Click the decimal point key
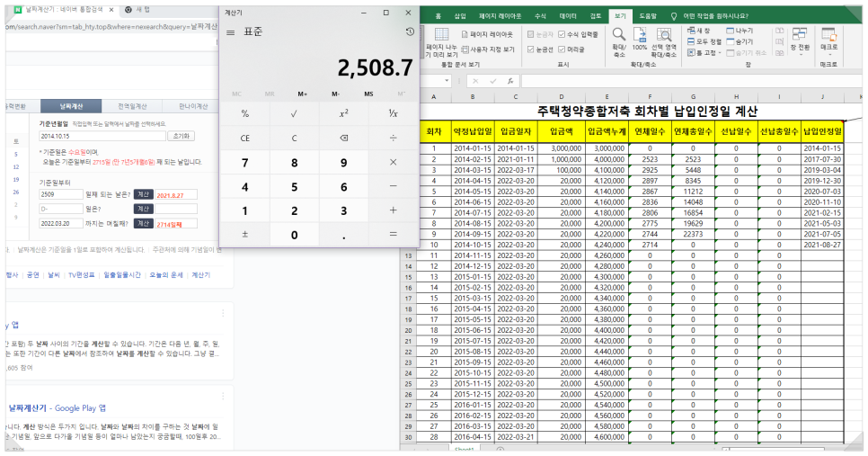This screenshot has height=456, width=868. [344, 236]
